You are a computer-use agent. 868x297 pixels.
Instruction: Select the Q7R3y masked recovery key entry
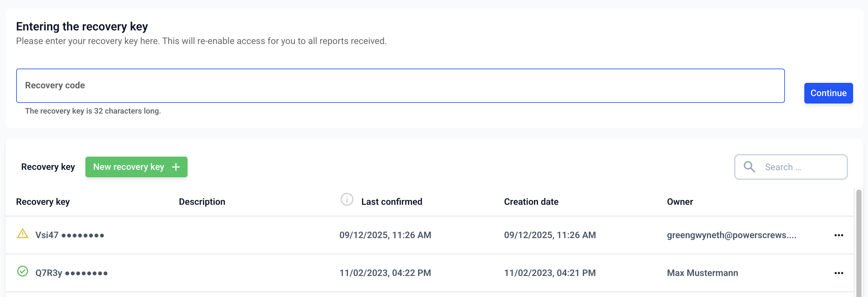pos(71,273)
